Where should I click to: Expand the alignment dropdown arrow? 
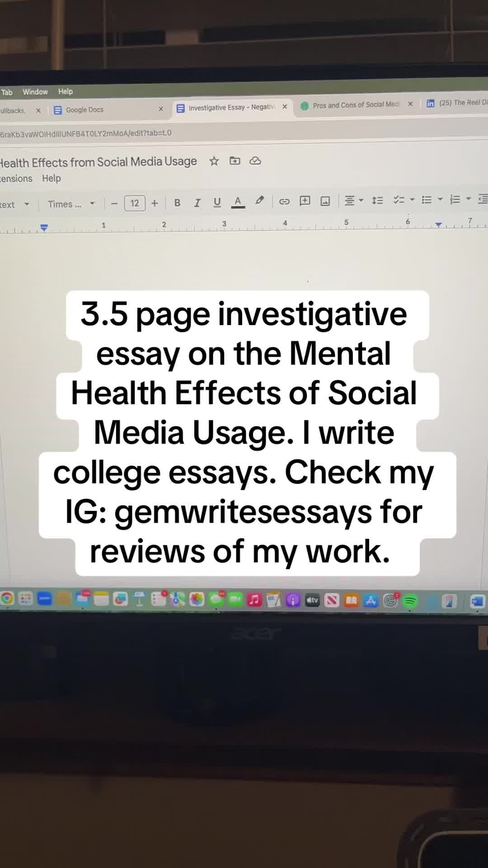pyautogui.click(x=361, y=200)
